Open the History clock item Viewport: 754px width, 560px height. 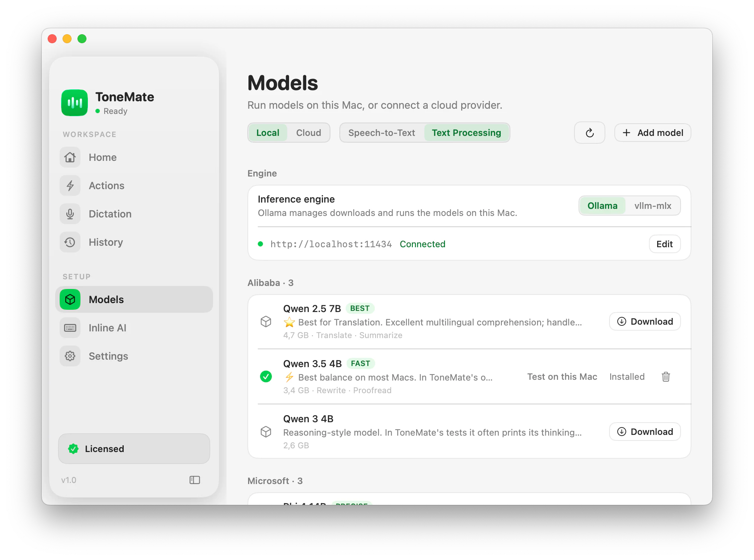134,242
